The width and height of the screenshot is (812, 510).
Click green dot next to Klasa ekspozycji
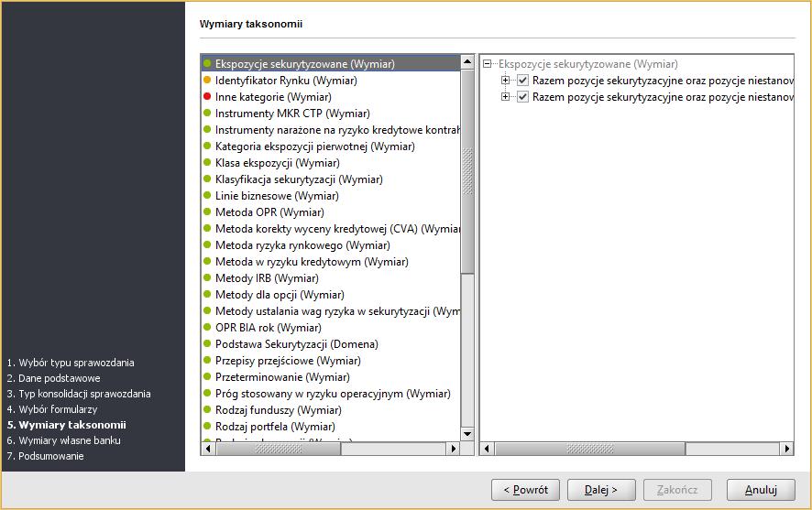(207, 162)
